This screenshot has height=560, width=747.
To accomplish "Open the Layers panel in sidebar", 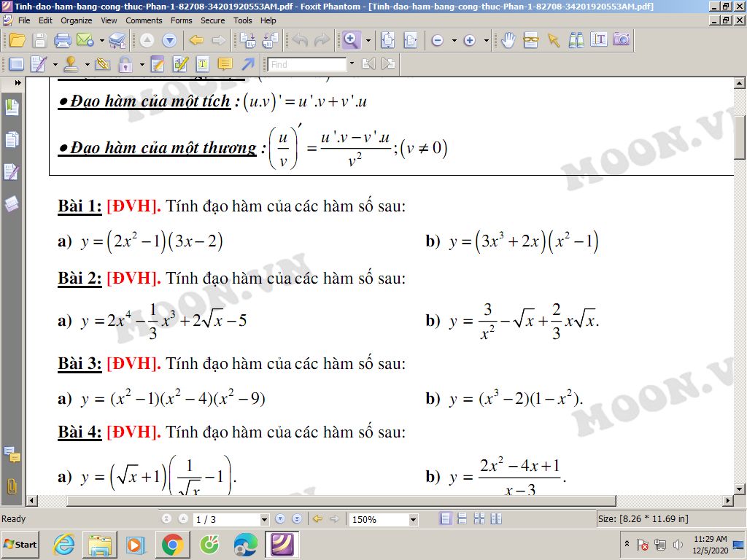I will point(12,204).
